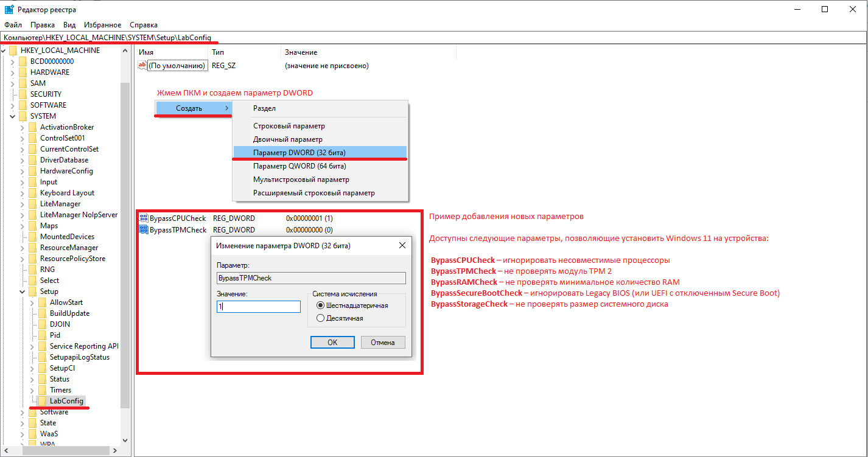
Task: Click the Значение input field
Action: point(258,307)
